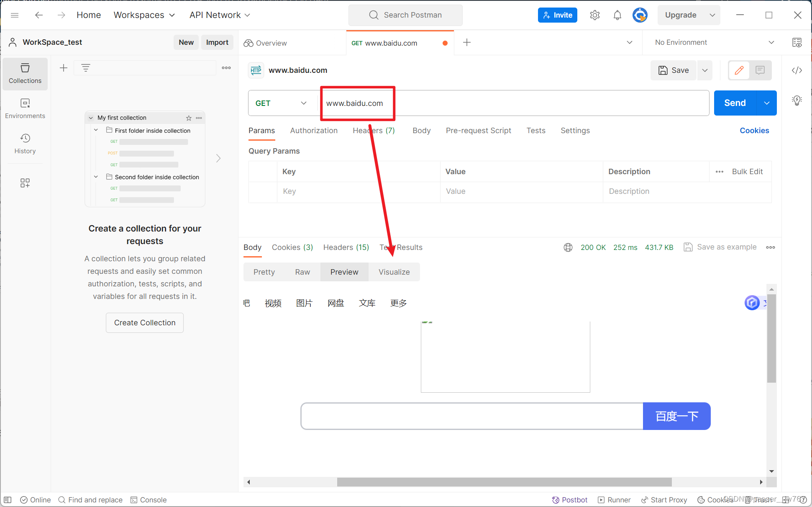Open the code snippet panel icon
Image resolution: width=812 pixels, height=507 pixels.
(797, 70)
